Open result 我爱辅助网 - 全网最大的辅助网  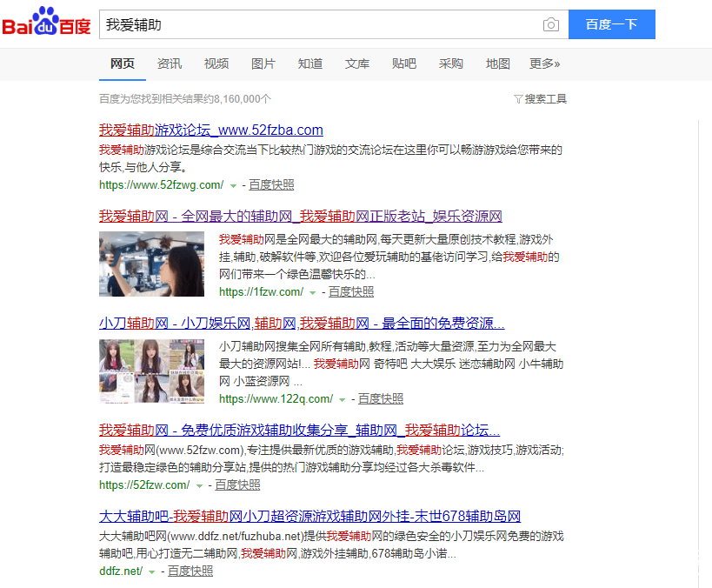pos(301,217)
